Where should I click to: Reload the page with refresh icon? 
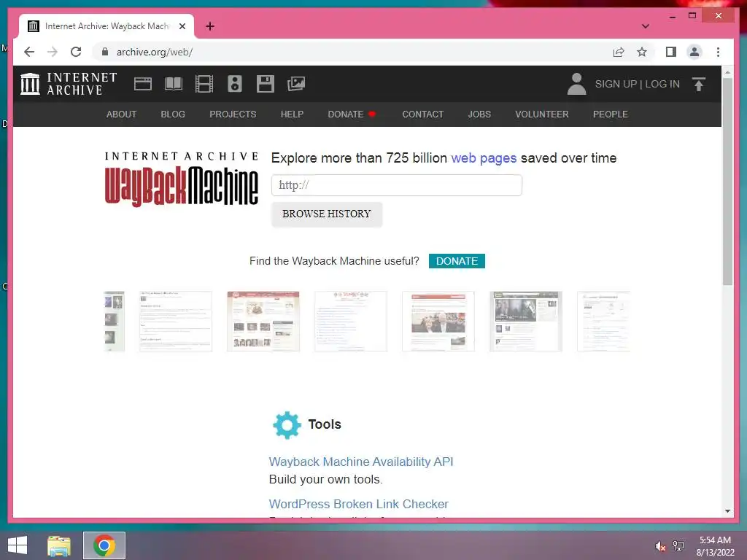pos(76,52)
